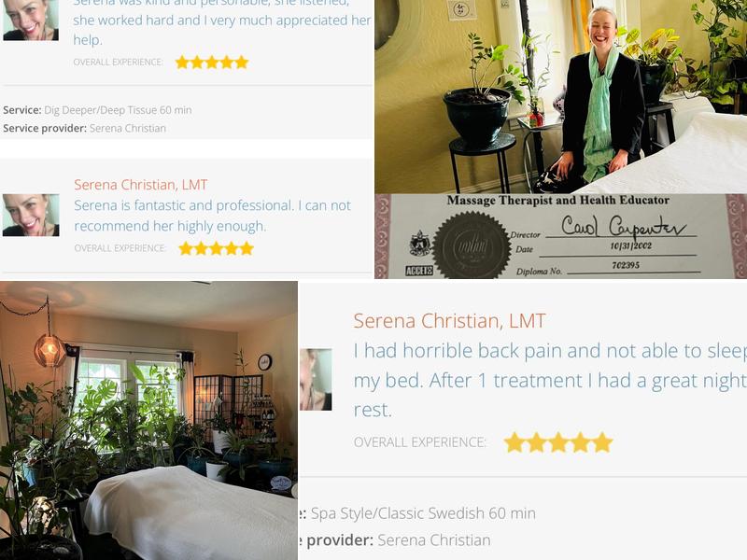Click the 'Dig Deeper/Deep Tissue 60 min' service text
The height and width of the screenshot is (560, 747).
pyautogui.click(x=118, y=110)
